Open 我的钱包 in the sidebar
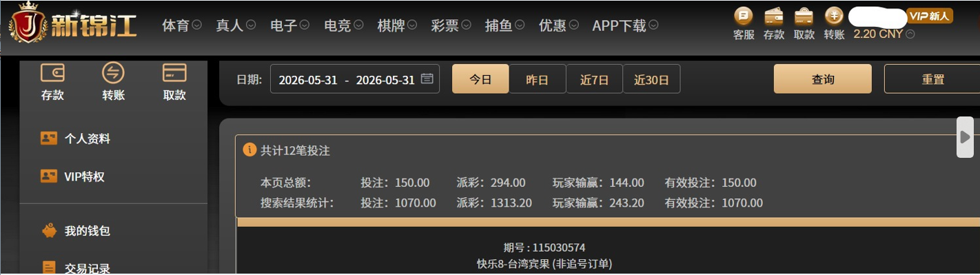This screenshot has width=980, height=275. (87, 231)
